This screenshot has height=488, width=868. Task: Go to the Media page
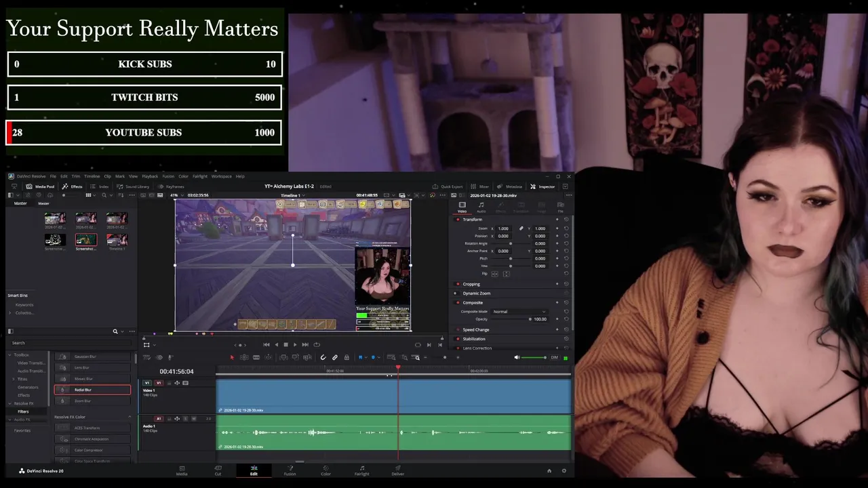[182, 470]
